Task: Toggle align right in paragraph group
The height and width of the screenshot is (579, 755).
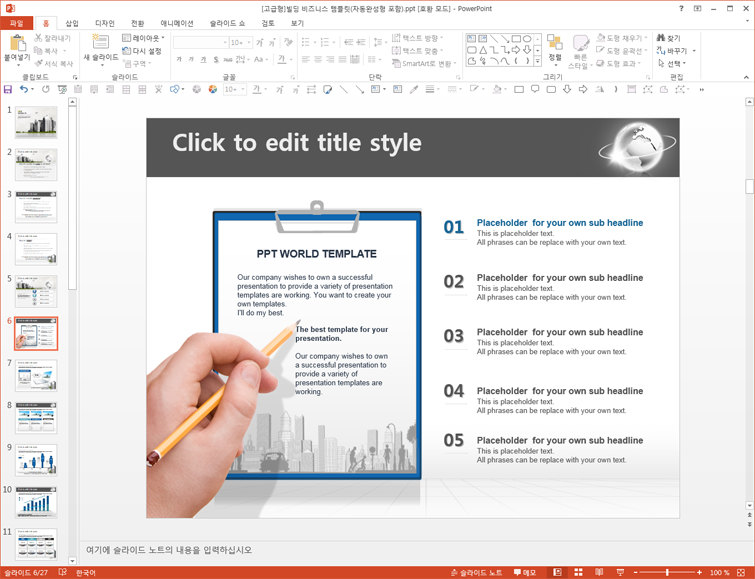Action: (x=330, y=59)
